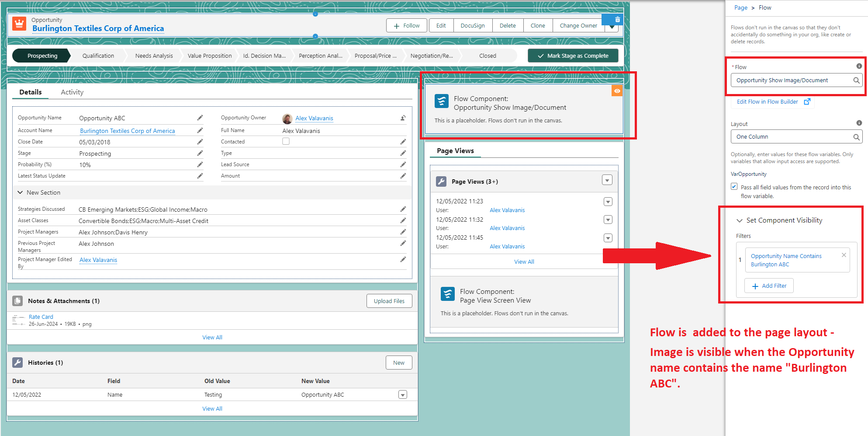This screenshot has width=868, height=436.
Task: Click the Layout field info icon
Action: pos(859,123)
